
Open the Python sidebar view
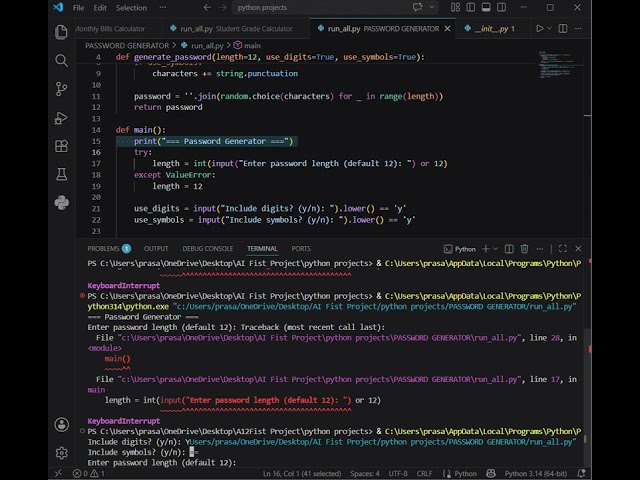(x=61, y=203)
